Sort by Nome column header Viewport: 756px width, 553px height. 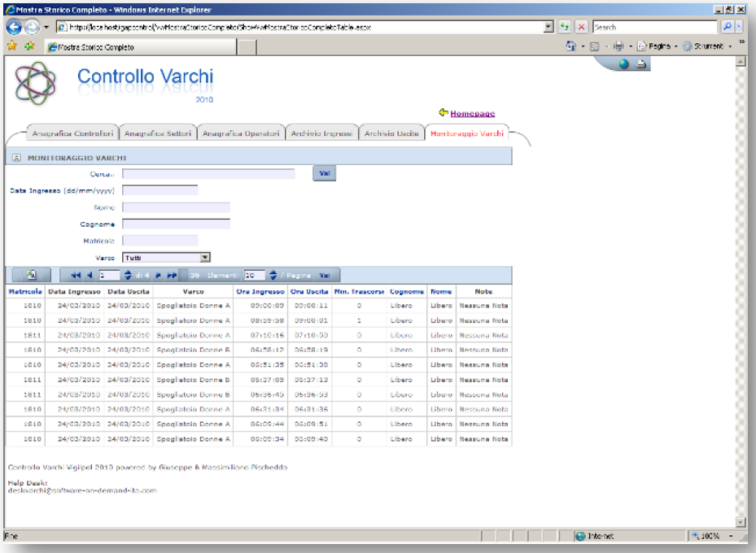coord(441,291)
